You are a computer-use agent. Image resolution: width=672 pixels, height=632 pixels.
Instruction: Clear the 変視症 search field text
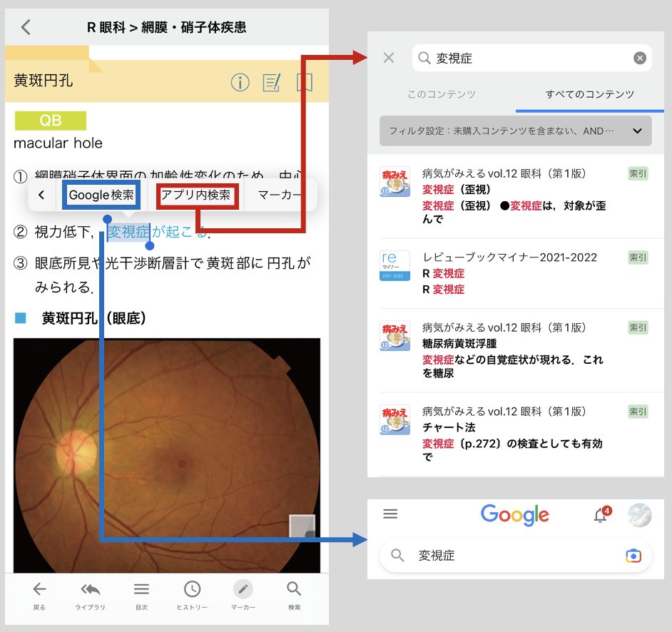click(x=640, y=58)
